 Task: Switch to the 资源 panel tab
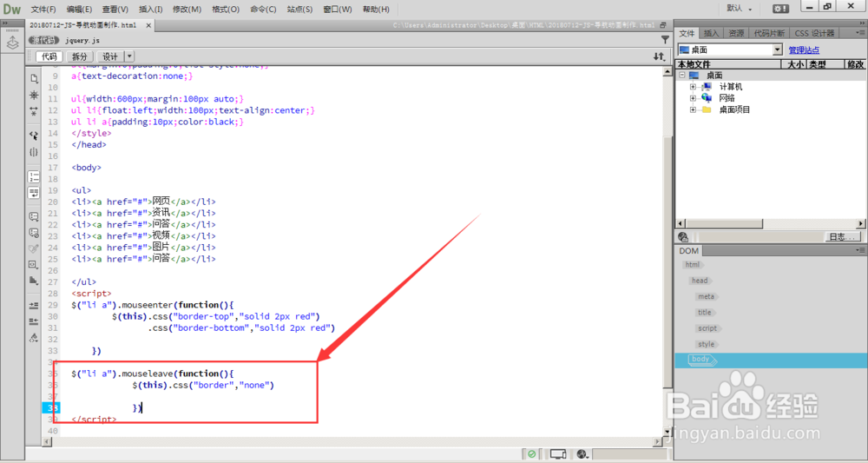(736, 33)
